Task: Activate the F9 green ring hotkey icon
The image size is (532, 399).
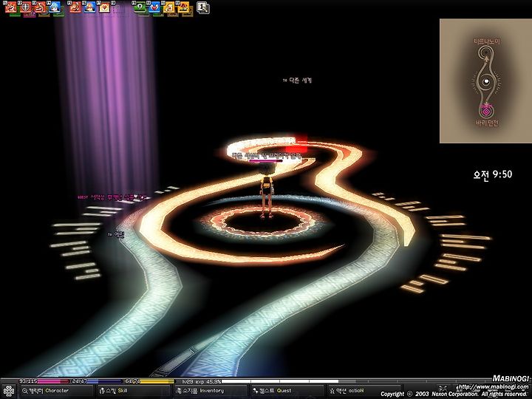Action: 140,7
